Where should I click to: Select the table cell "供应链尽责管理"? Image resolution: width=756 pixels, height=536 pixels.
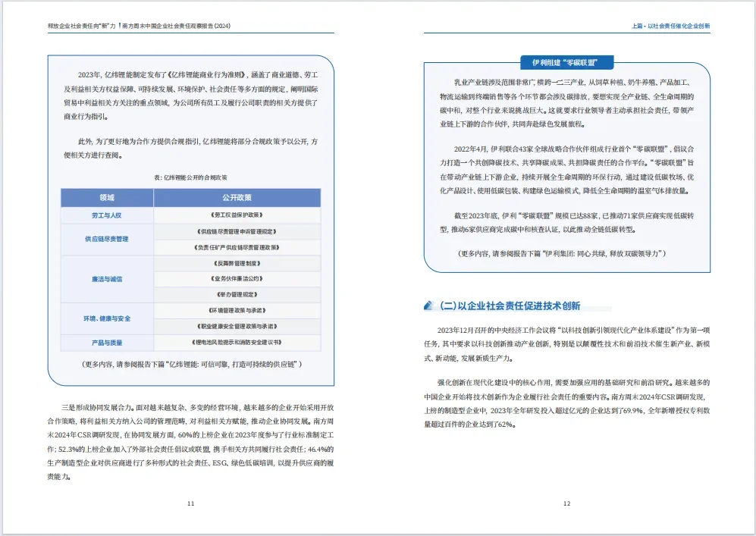click(107, 239)
